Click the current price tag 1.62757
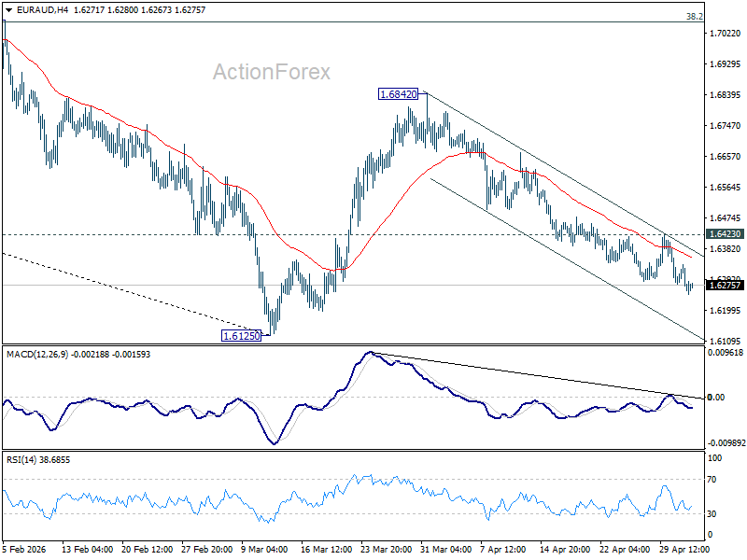 pyautogui.click(x=726, y=286)
